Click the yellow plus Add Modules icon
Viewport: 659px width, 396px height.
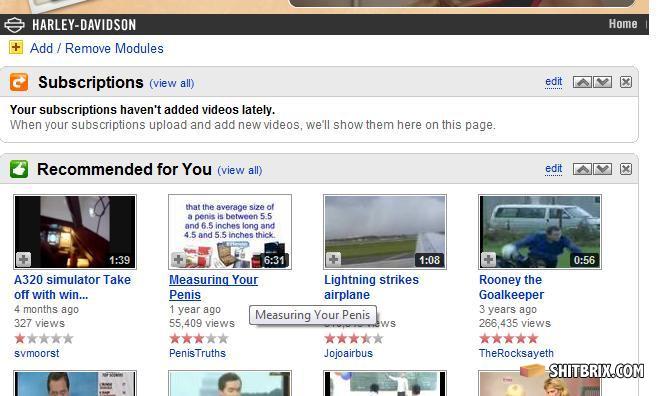16,48
